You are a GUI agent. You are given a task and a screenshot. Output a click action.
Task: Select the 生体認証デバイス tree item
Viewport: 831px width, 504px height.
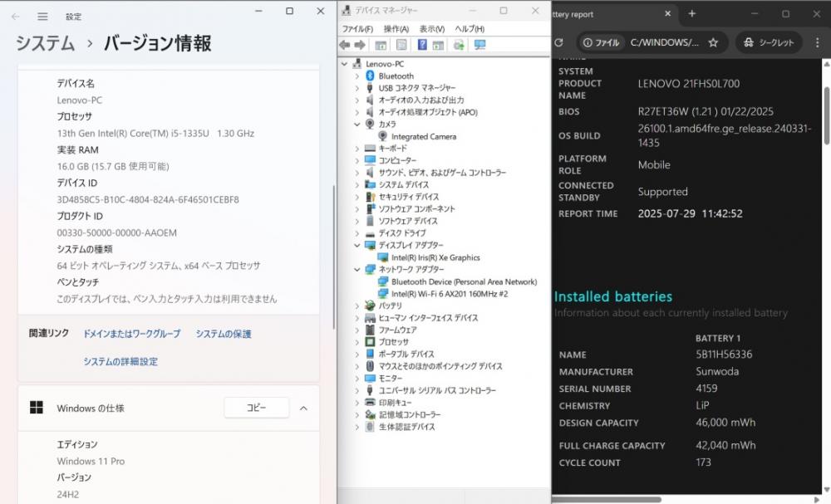406,427
